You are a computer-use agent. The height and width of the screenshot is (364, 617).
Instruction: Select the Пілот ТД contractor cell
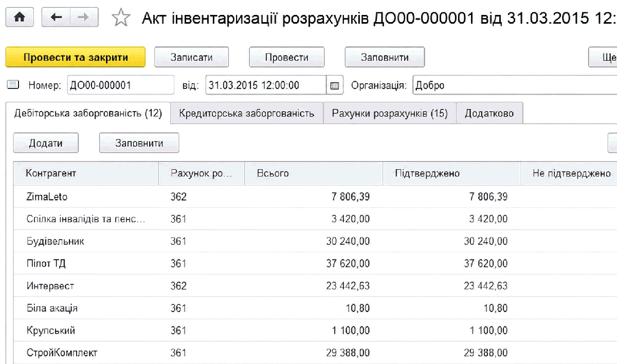(86, 264)
